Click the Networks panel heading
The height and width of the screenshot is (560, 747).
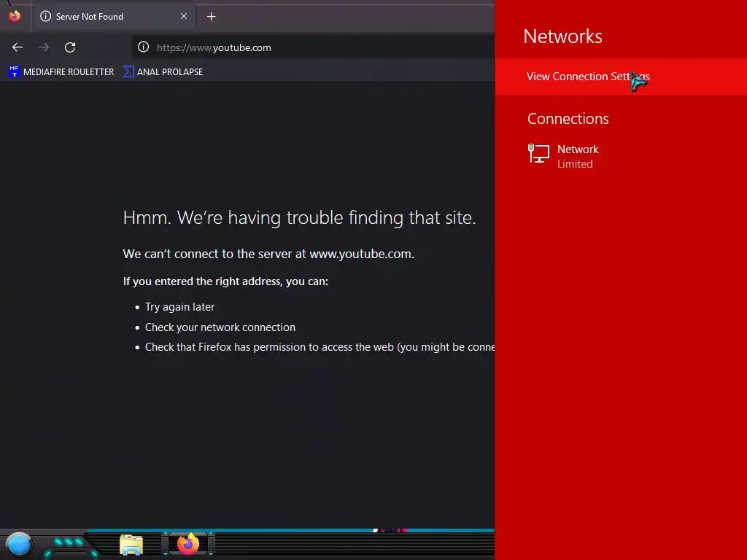562,36
